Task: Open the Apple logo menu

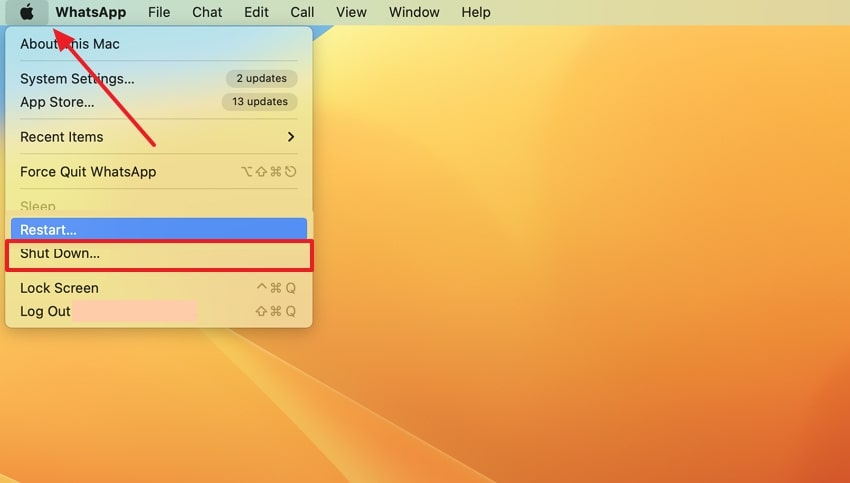Action: coord(27,12)
